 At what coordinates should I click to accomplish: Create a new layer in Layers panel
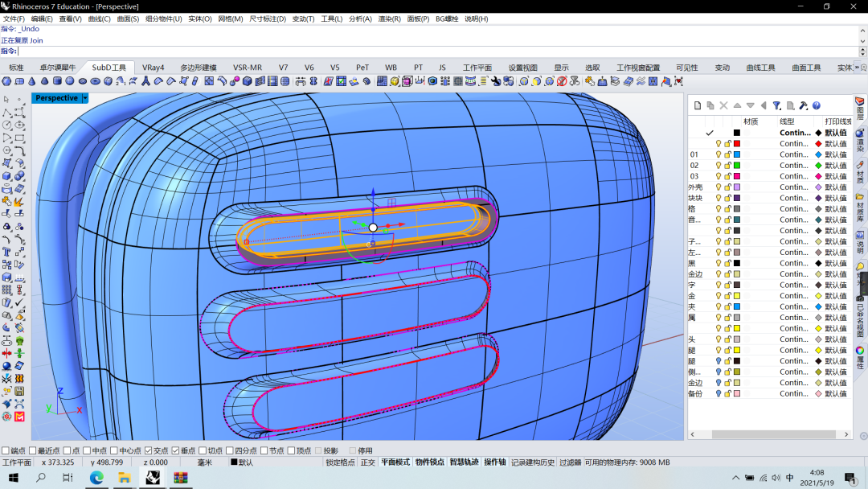click(x=698, y=105)
